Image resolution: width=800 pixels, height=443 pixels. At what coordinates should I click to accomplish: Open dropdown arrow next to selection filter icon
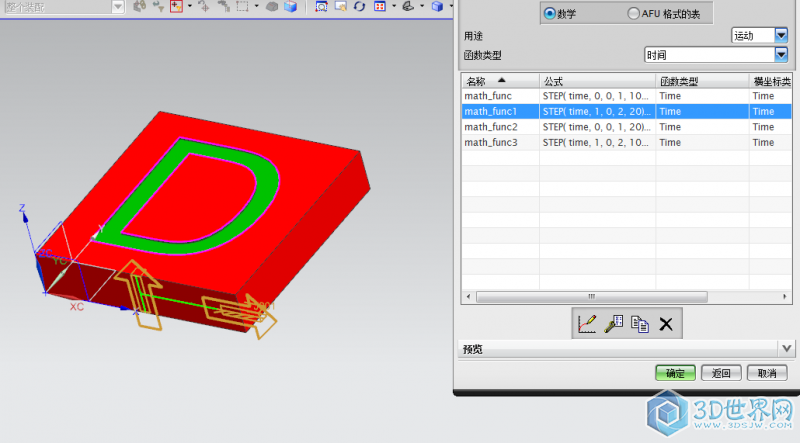coord(190,6)
